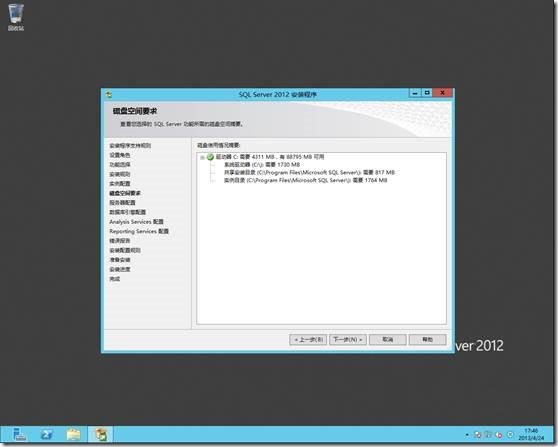This screenshot has height=447, width=558.
Task: Close the SQL Server 2012 setup window
Action: coord(442,93)
